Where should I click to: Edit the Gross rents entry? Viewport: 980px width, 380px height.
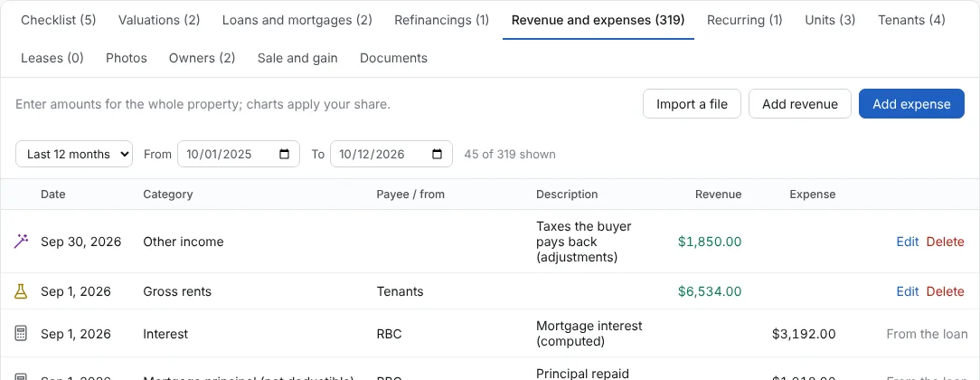click(908, 291)
